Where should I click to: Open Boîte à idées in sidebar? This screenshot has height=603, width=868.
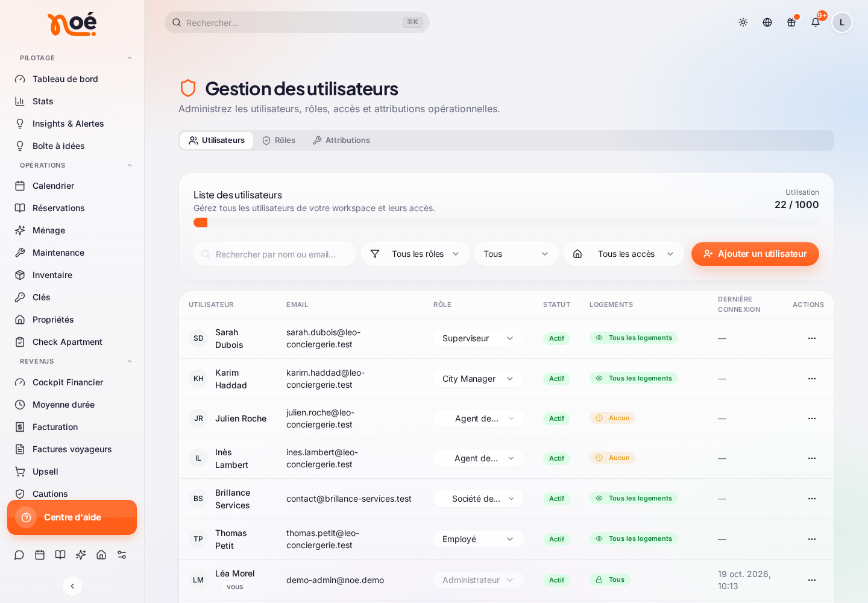tap(72, 146)
